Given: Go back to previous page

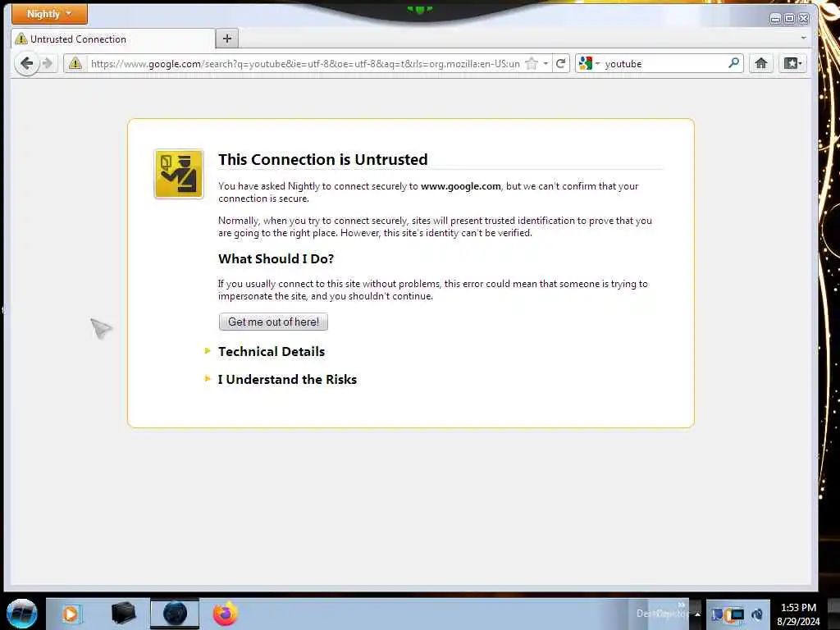Looking at the screenshot, I should (x=27, y=64).
